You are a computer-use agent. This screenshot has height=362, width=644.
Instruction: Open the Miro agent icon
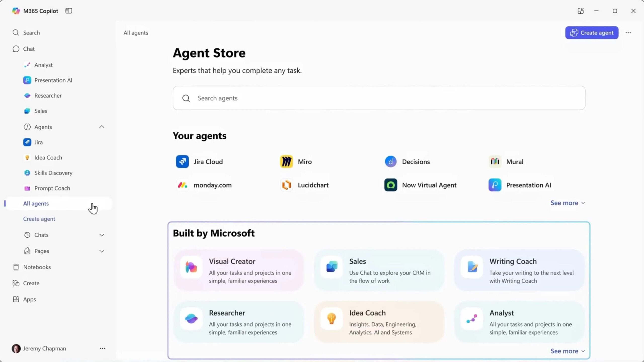[286, 162]
